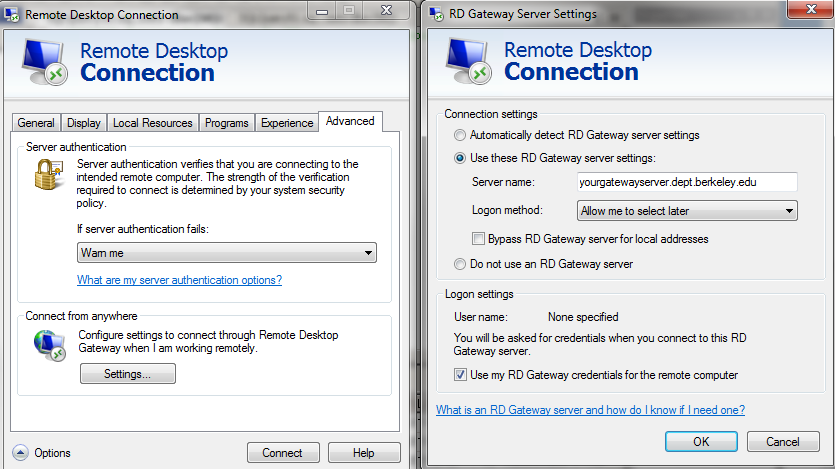The height and width of the screenshot is (469, 835).
Task: Uncheck Use my RD Gateway credentials checkbox
Action: [460, 375]
